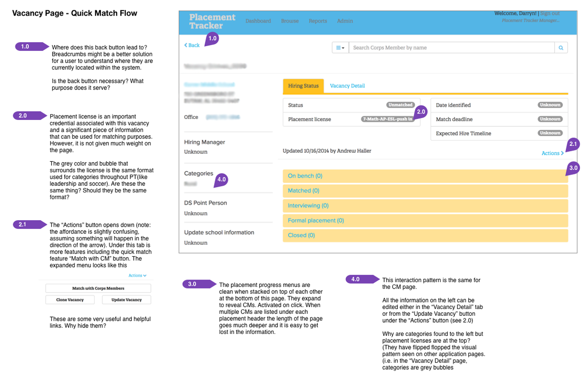Open the Dashboard nav item
The height and width of the screenshot is (380, 588).
pyautogui.click(x=258, y=21)
